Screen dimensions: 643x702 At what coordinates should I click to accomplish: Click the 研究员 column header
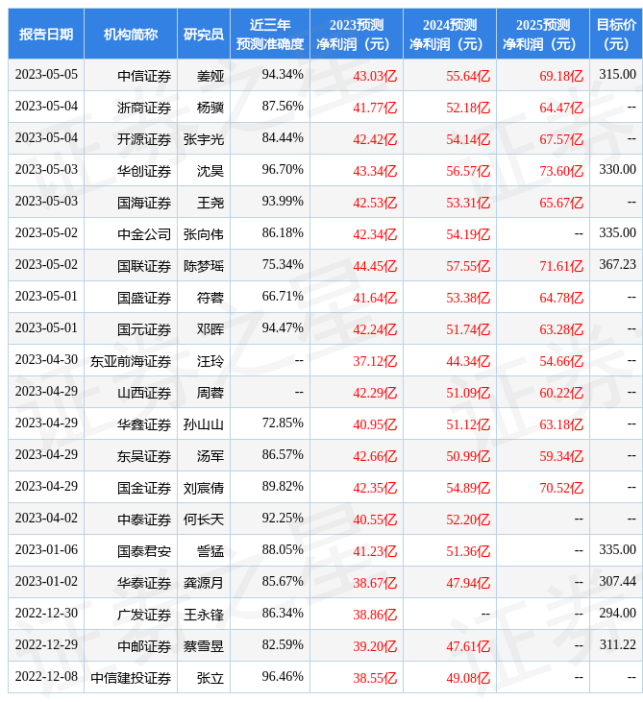click(203, 34)
